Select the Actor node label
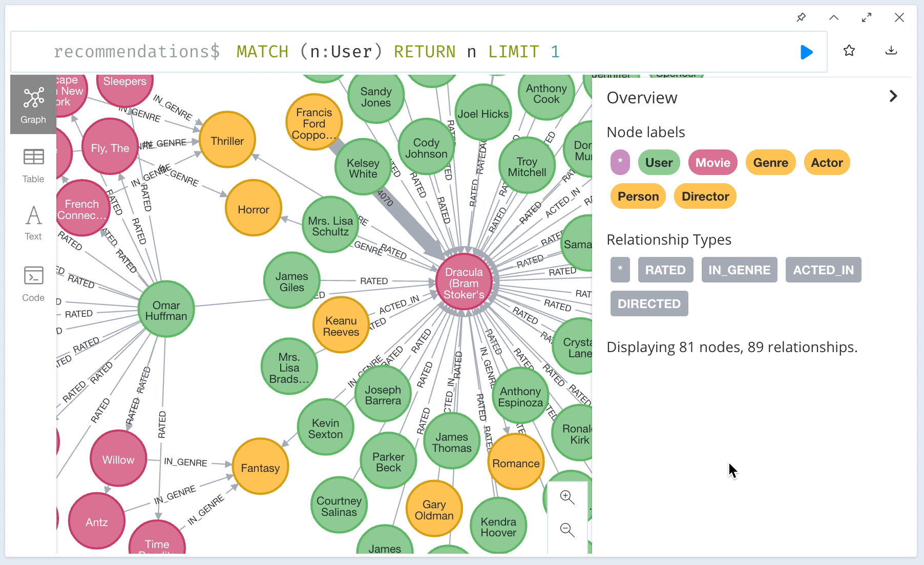Image resolution: width=924 pixels, height=565 pixels. click(827, 163)
